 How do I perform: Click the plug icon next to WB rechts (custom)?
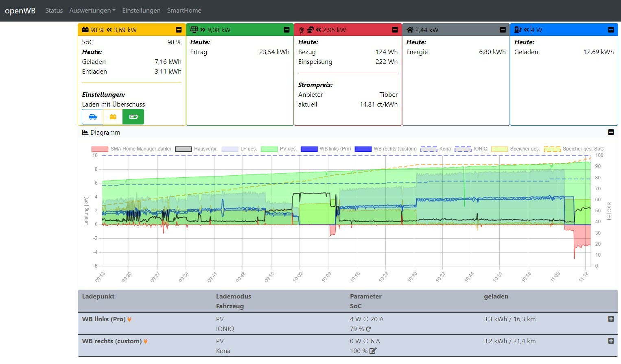145,341
